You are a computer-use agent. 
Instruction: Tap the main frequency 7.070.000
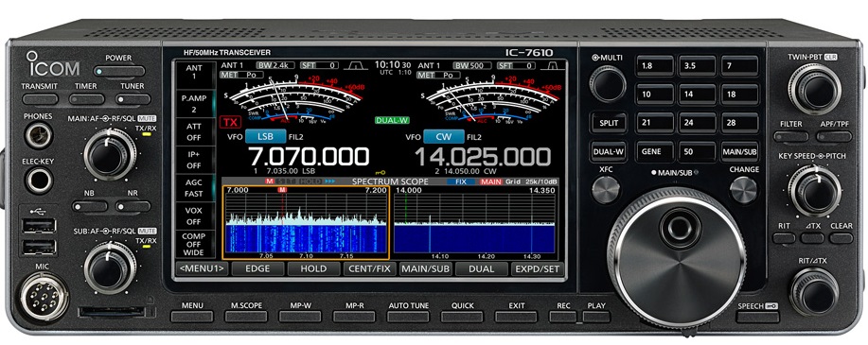coord(309,157)
